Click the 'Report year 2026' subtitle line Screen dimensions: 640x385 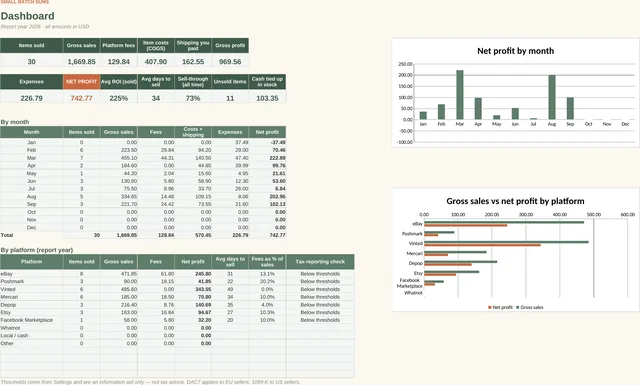44,27
